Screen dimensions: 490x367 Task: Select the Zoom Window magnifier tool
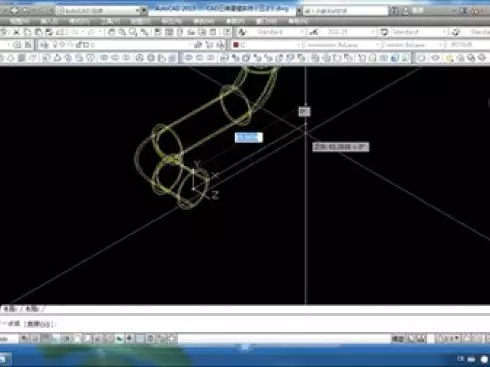point(133,32)
